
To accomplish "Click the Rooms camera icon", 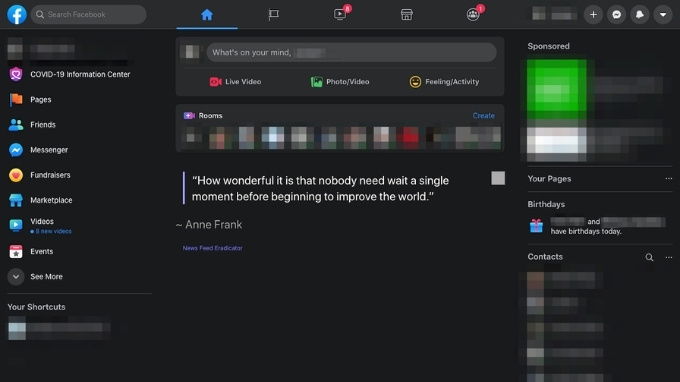I will pos(189,116).
